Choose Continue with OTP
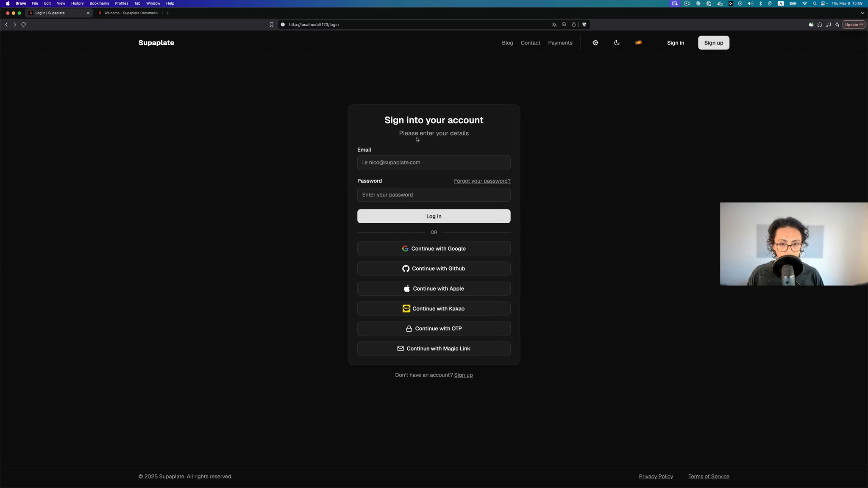 pos(434,329)
